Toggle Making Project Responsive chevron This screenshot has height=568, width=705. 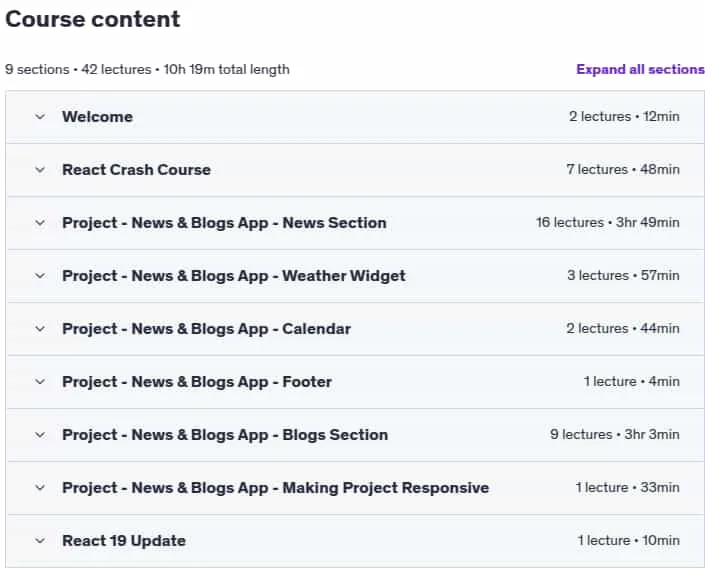40,488
